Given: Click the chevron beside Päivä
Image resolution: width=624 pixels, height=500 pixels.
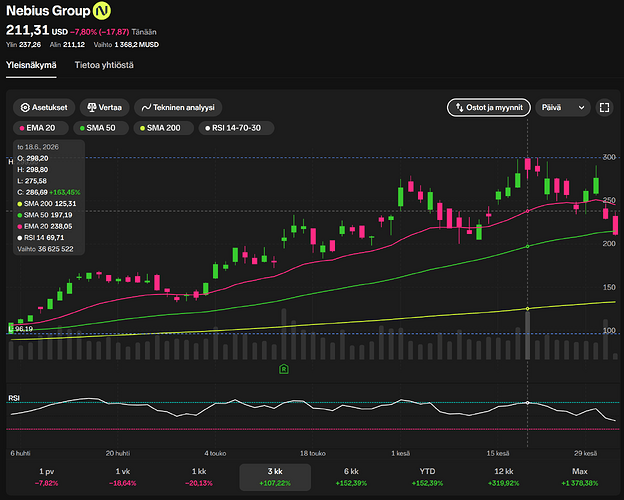Looking at the screenshot, I should 581,107.
